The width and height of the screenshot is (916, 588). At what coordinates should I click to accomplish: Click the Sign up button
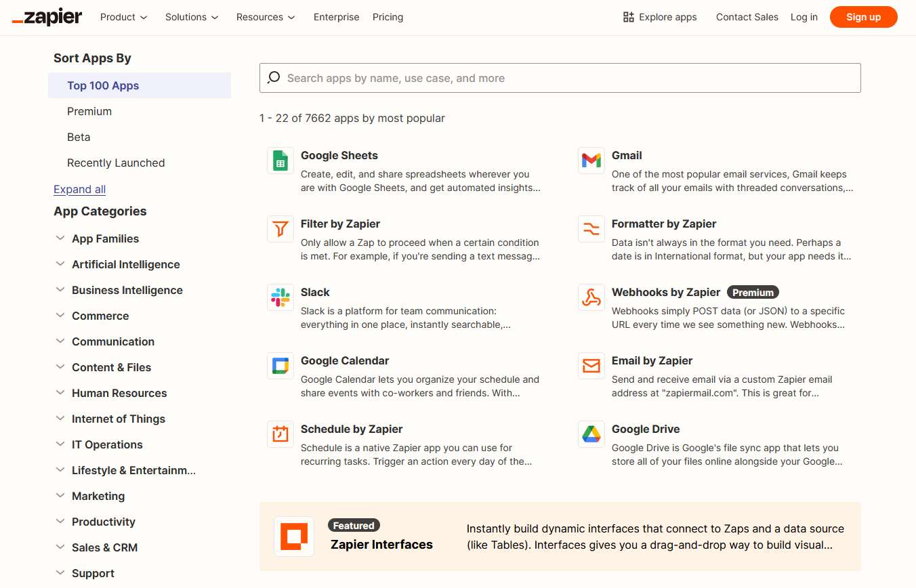point(863,17)
